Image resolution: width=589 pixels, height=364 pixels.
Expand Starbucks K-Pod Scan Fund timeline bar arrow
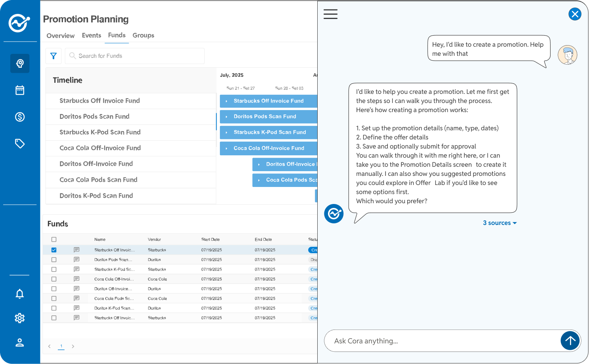(226, 132)
